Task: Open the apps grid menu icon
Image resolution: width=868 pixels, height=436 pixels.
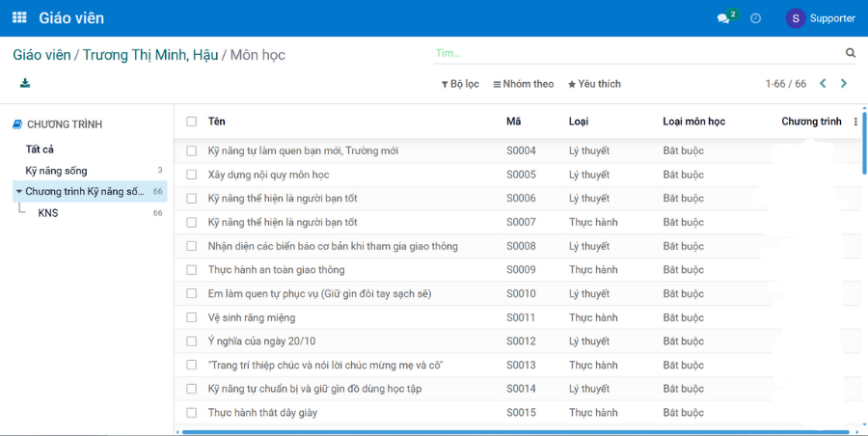Action: click(19, 18)
